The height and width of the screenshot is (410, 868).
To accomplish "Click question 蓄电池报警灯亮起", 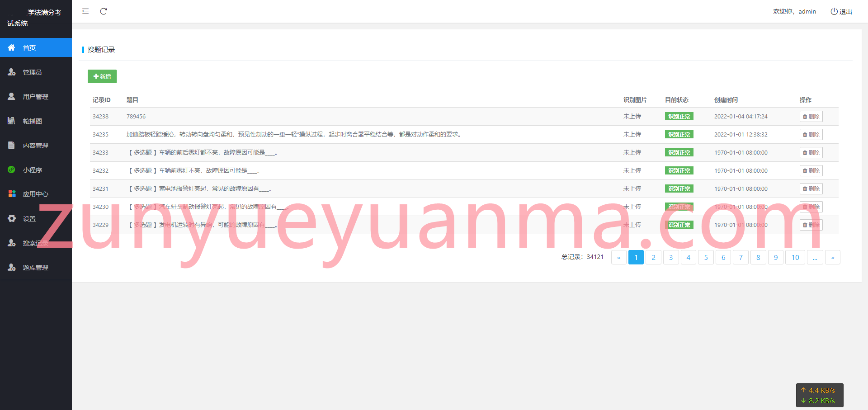I will click(x=199, y=189).
